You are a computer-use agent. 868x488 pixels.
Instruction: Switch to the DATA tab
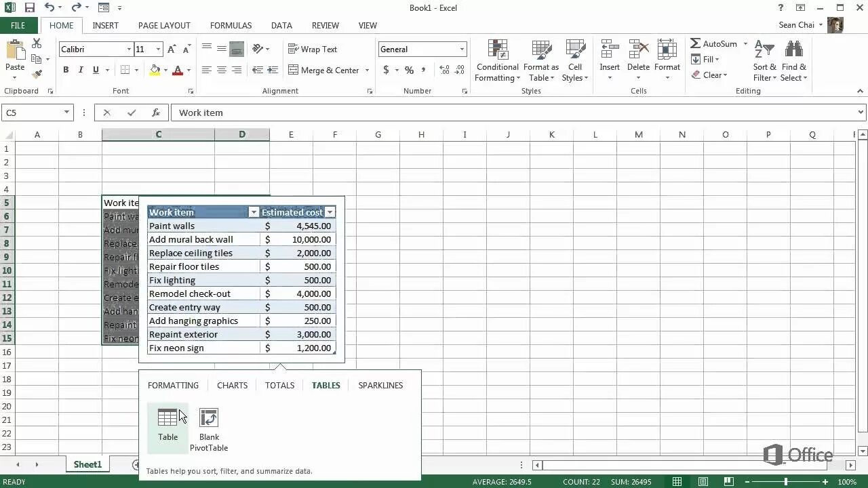coord(281,25)
